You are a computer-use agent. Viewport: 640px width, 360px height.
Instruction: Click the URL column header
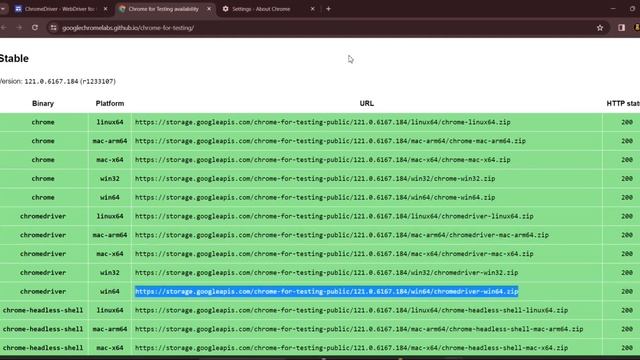tap(367, 103)
